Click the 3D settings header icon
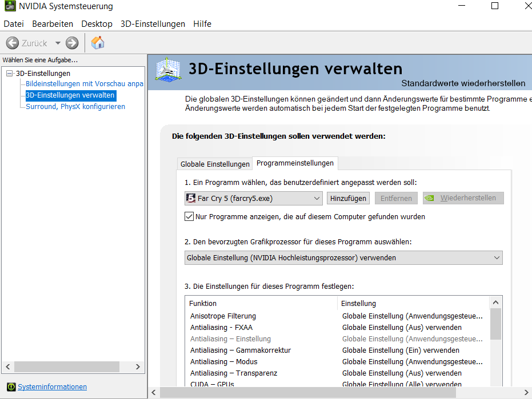Viewport: 532px width, 399px height. pos(168,70)
